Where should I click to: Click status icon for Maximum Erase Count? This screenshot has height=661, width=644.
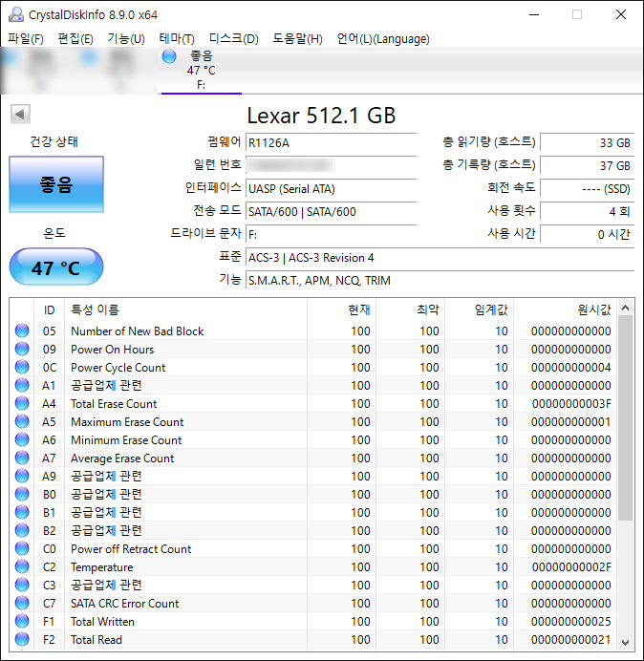tap(22, 421)
